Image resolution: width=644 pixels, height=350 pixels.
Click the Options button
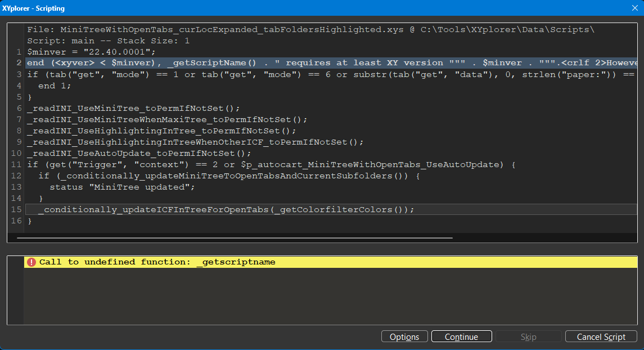(404, 336)
